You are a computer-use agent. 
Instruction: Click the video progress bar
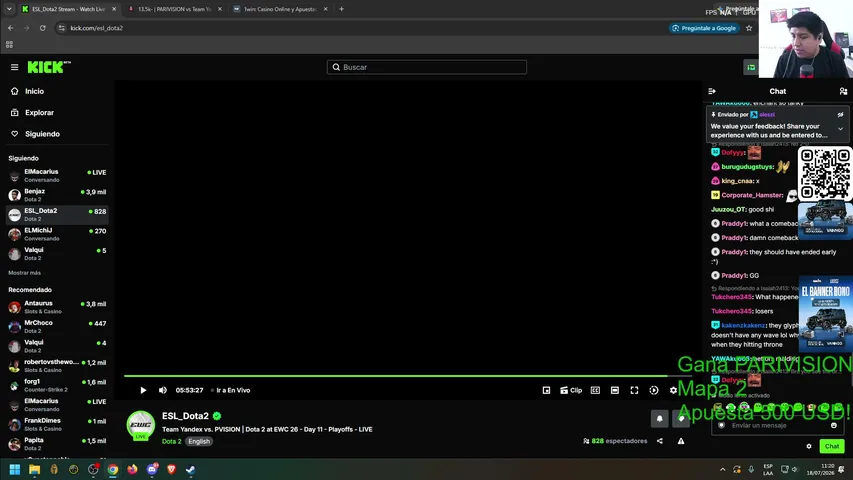[x=407, y=376]
